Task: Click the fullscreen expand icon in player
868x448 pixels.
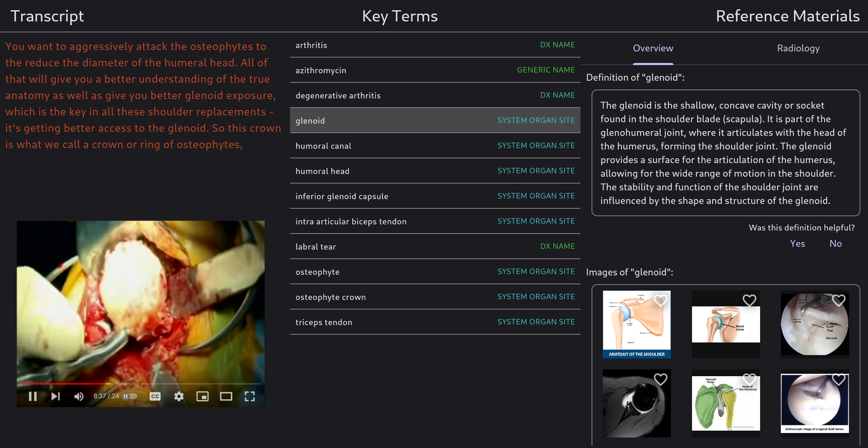Action: [x=250, y=396]
